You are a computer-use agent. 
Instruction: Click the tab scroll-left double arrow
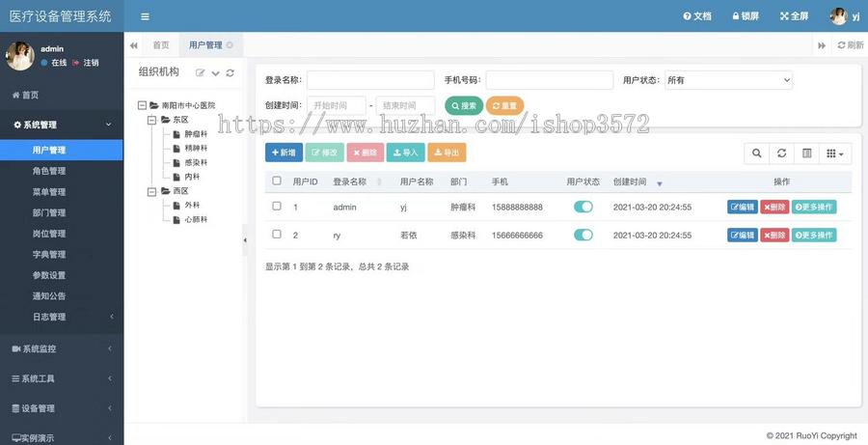point(134,45)
